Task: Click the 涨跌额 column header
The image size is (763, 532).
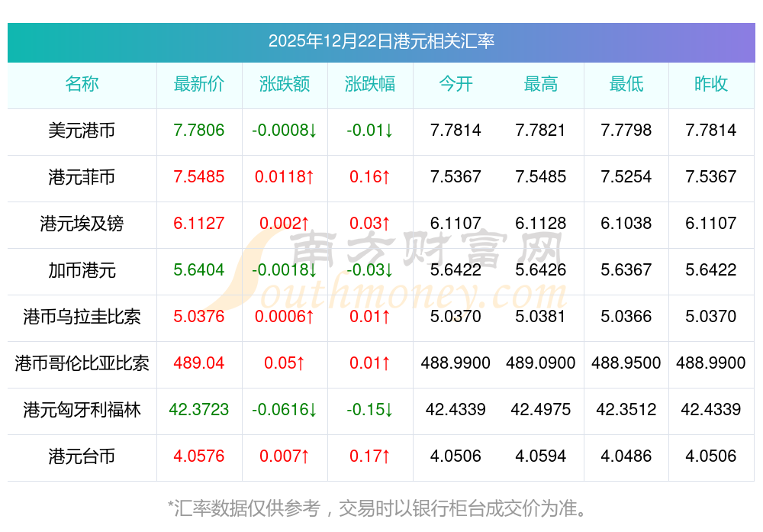Action: [285, 84]
